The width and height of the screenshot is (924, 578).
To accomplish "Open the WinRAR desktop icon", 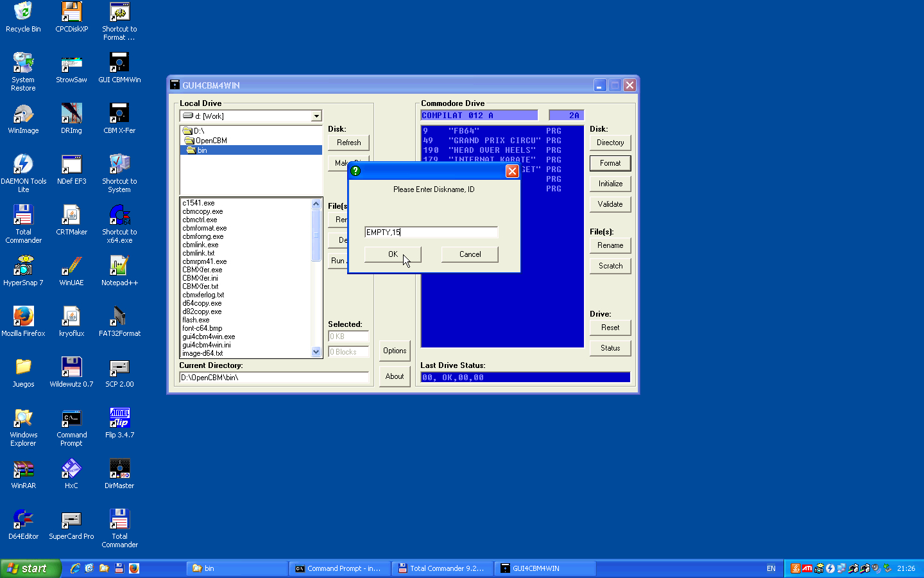I will (x=23, y=474).
